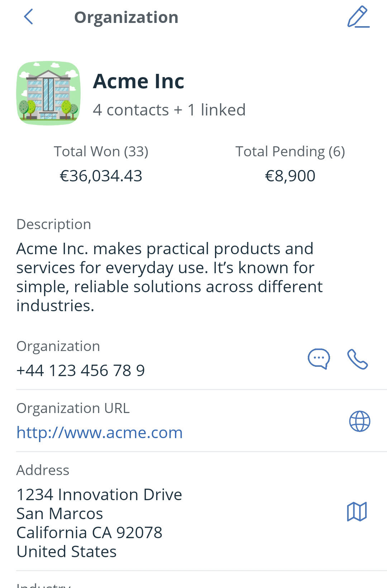Select the €36,034.43 won amount
The height and width of the screenshot is (588, 387).
[x=101, y=176]
